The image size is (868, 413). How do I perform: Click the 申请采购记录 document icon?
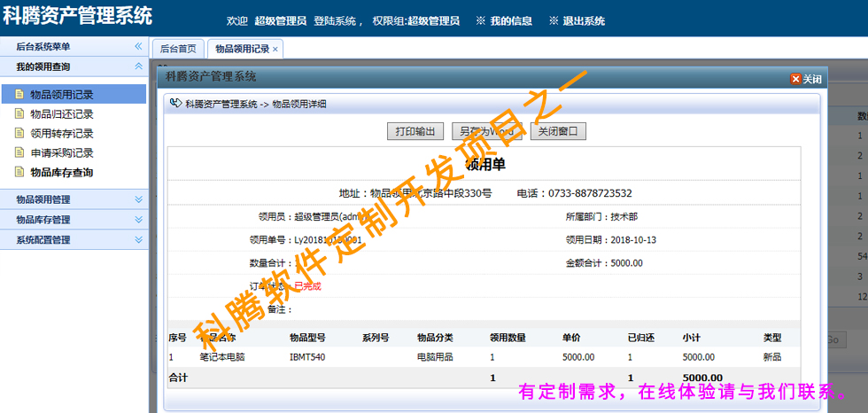19,152
